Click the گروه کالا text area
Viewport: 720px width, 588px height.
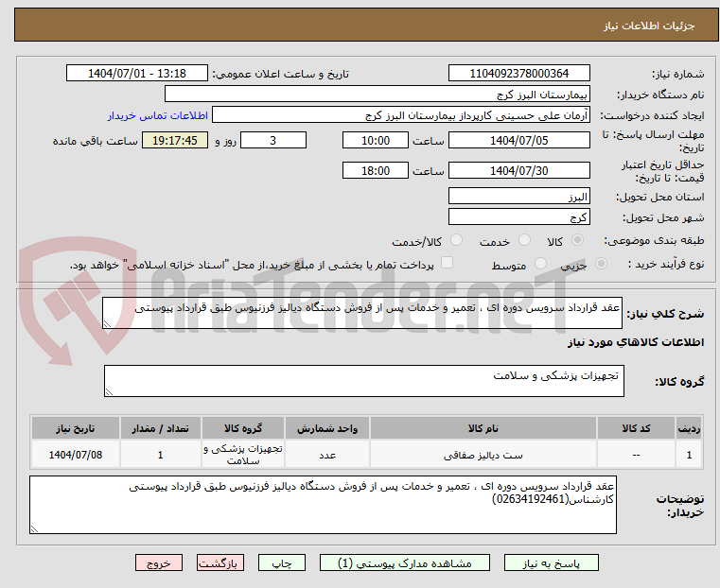point(363,381)
